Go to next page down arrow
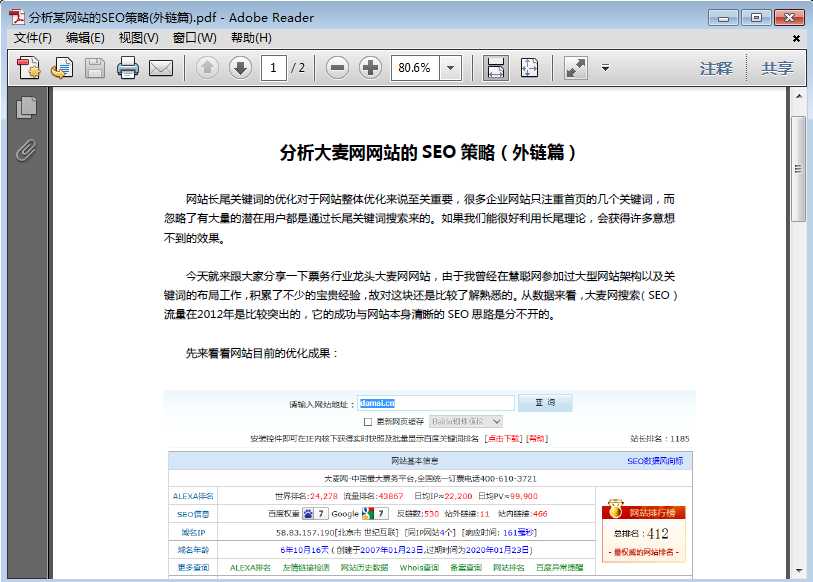 [240, 68]
